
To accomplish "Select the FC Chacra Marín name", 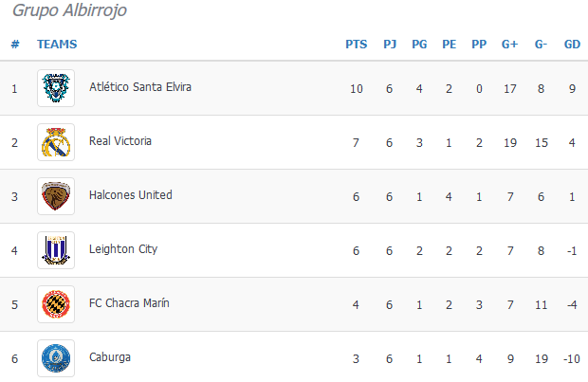I will (x=129, y=303).
